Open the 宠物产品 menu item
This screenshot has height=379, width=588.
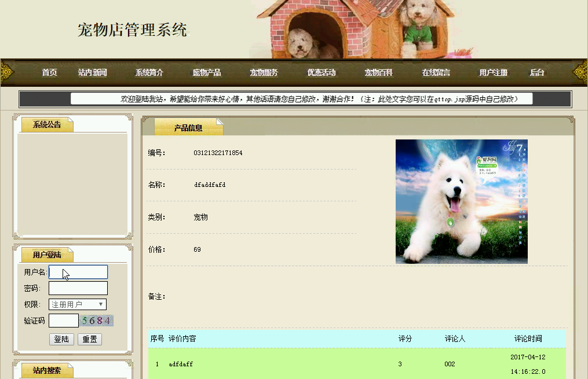coord(207,73)
